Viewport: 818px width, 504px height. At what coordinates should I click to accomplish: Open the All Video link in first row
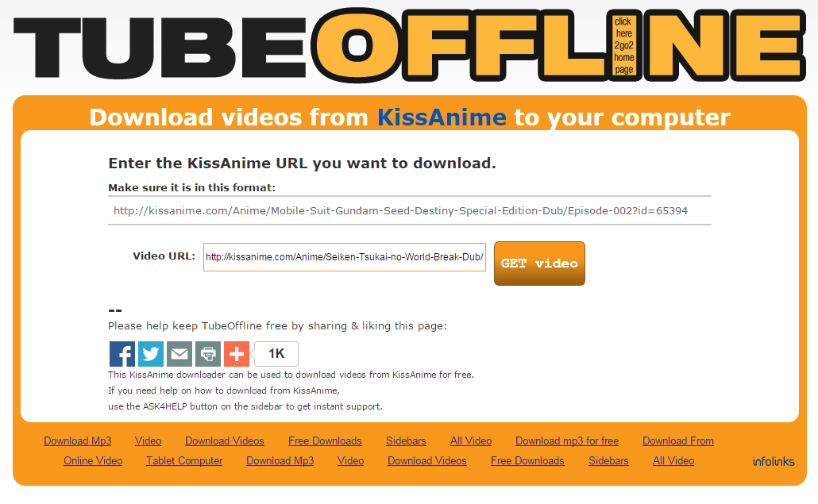(x=471, y=441)
